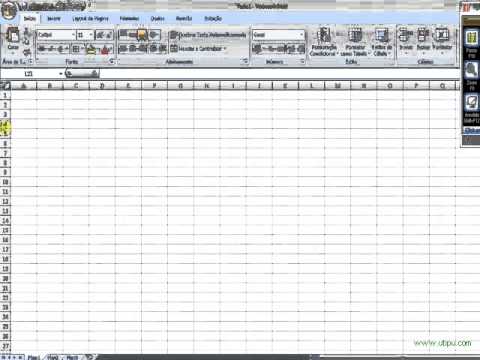Open the Layout da Página tab
This screenshot has width=480, height=360.
pyautogui.click(x=90, y=19)
